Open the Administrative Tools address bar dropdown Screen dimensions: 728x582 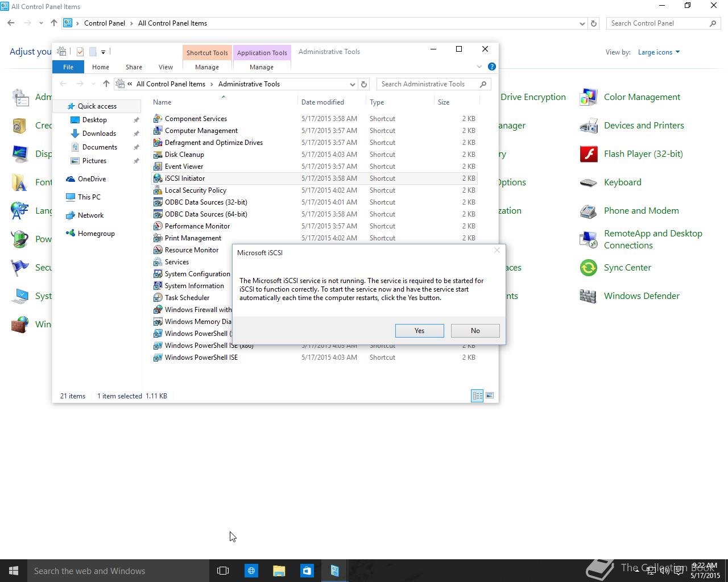click(x=352, y=84)
